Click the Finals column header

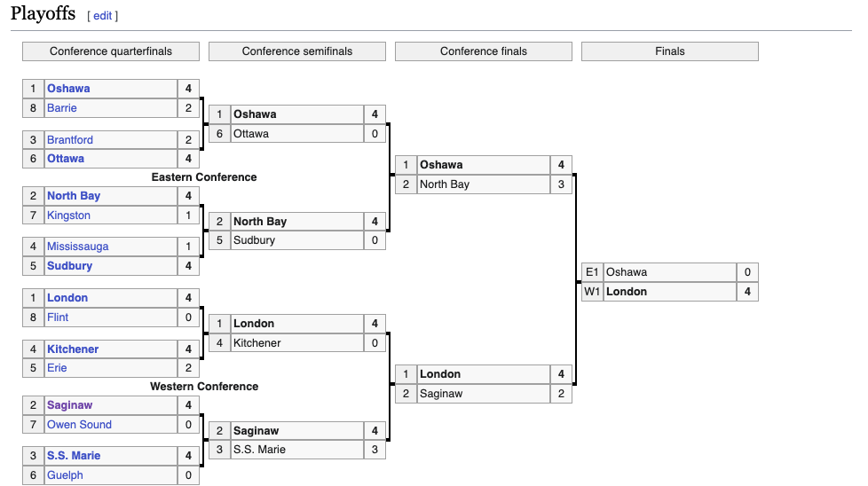670,51
